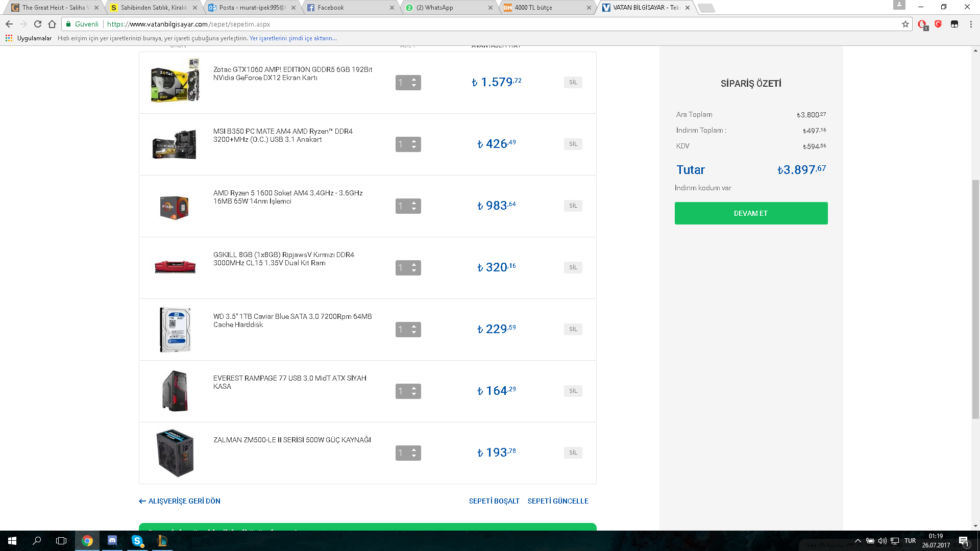Open Chrome three-dot menu
The height and width of the screenshot is (551, 980).
pyautogui.click(x=970, y=24)
